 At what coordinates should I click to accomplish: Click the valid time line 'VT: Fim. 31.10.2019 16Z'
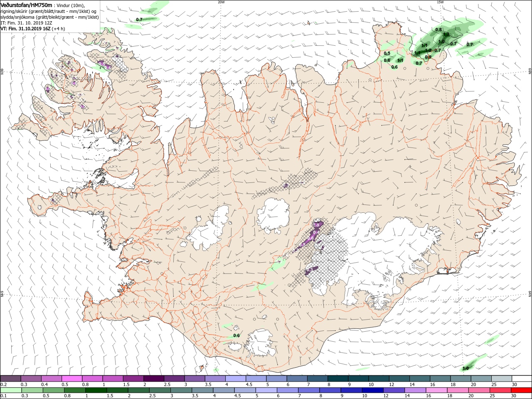(x=25, y=29)
